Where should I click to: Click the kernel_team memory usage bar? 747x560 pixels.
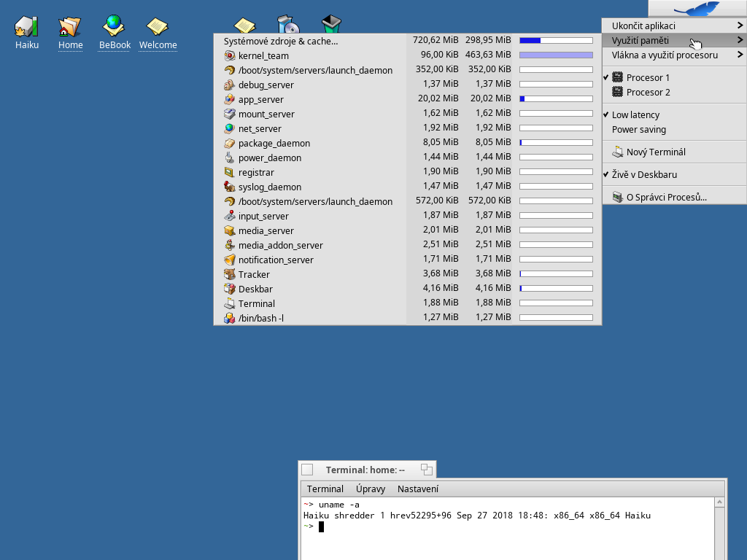556,55
